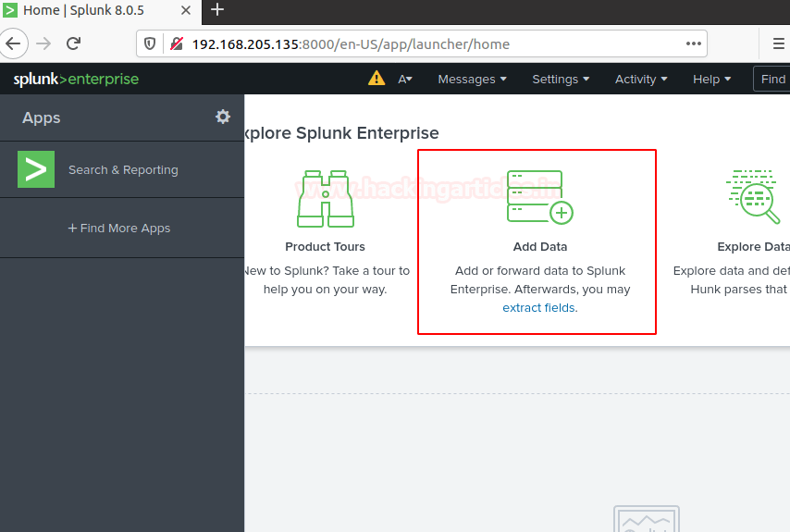Screen dimensions: 790x532
Task: Click the extract fields link
Action: pos(539,308)
